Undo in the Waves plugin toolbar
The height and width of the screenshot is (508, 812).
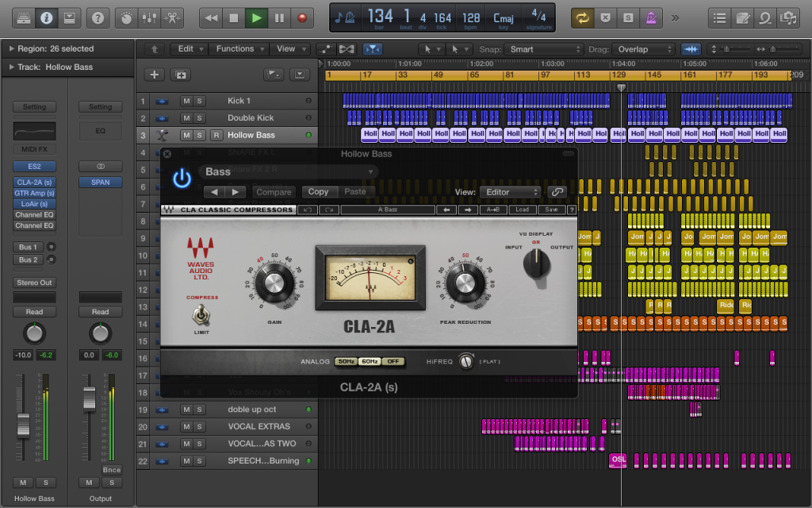tap(306, 210)
